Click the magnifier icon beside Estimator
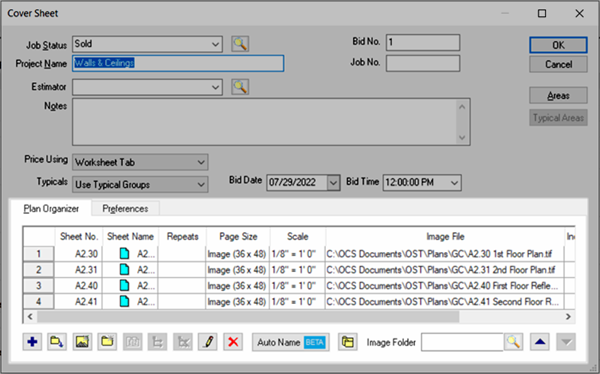 240,87
